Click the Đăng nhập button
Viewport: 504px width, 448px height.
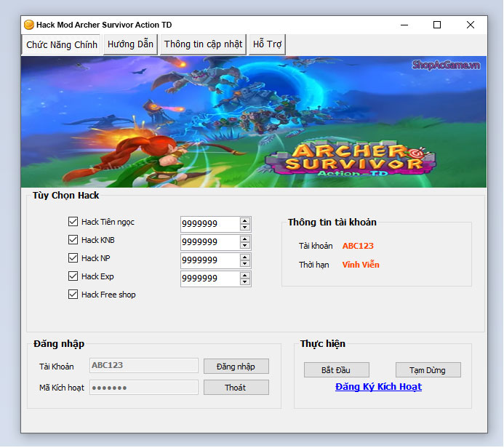tap(236, 367)
